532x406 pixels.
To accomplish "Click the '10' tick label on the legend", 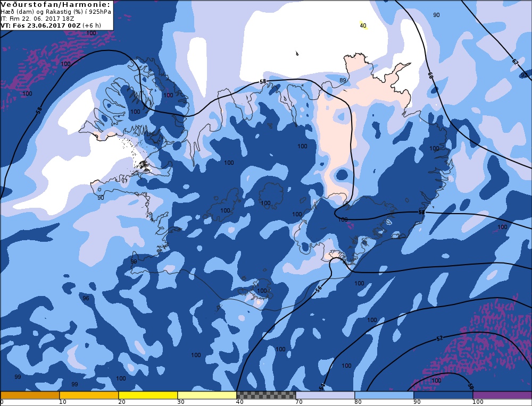I will [63, 402].
